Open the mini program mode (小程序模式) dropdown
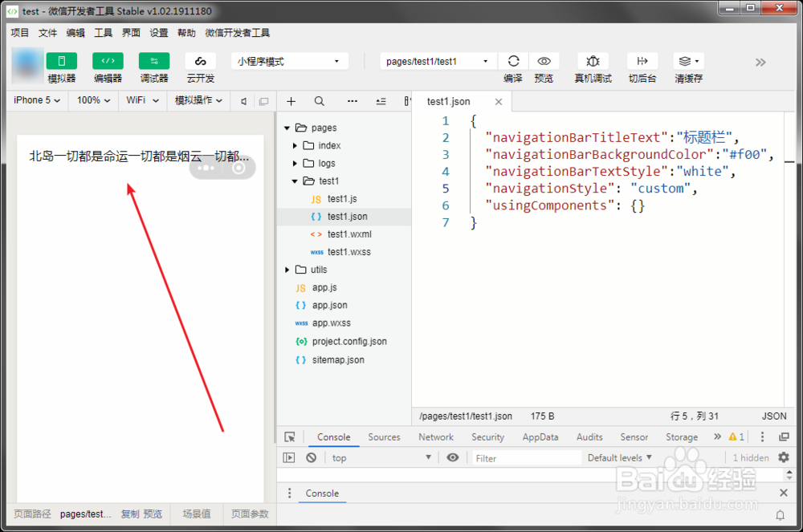This screenshot has width=803, height=532. click(289, 61)
